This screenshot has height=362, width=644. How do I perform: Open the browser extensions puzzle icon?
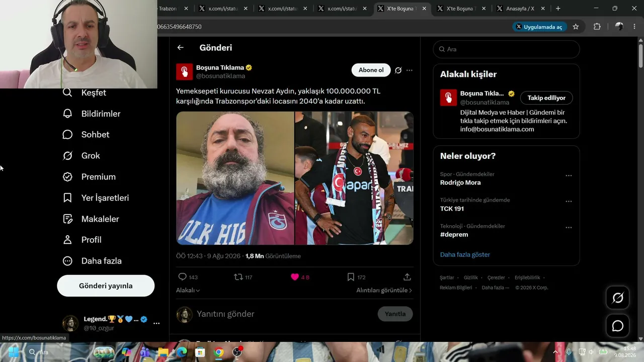click(x=597, y=27)
